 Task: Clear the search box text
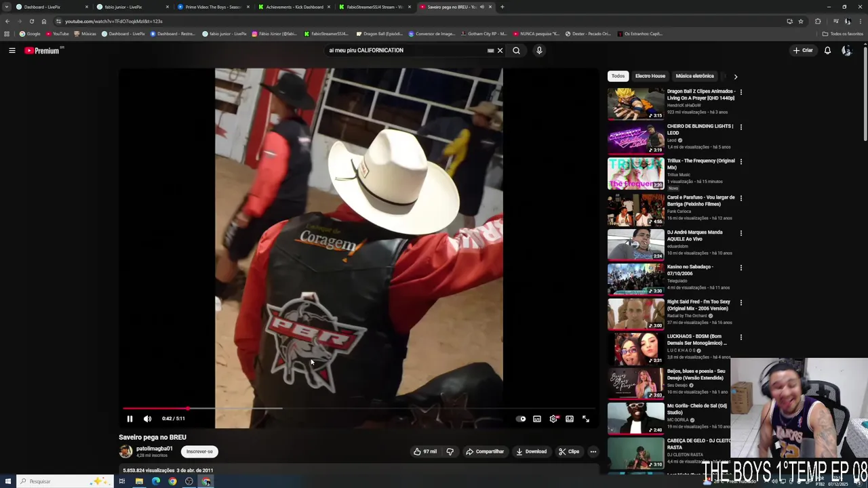click(500, 50)
